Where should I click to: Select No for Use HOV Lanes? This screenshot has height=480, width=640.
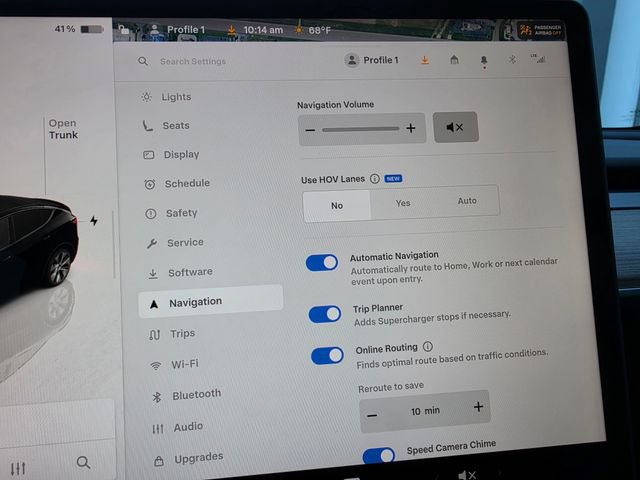(337, 205)
